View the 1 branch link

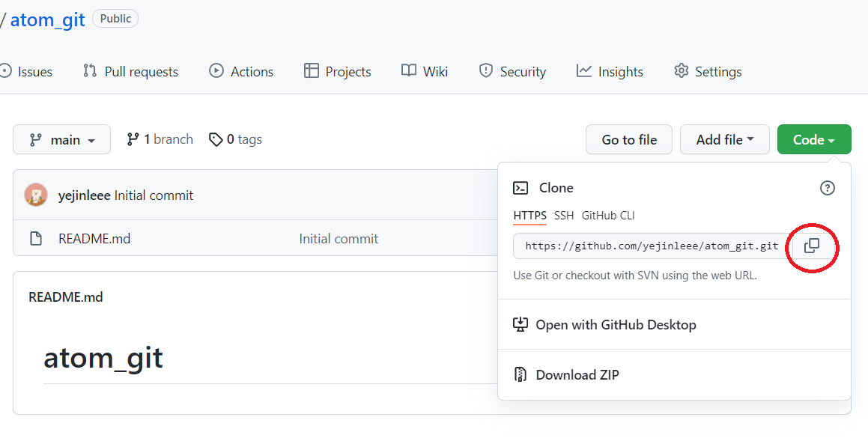point(160,139)
